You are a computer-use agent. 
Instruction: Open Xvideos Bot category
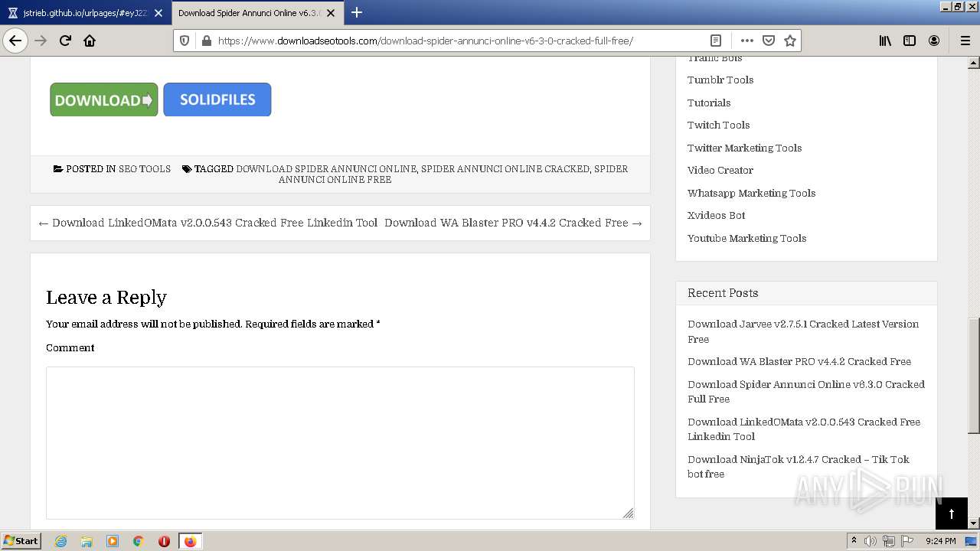click(x=716, y=215)
